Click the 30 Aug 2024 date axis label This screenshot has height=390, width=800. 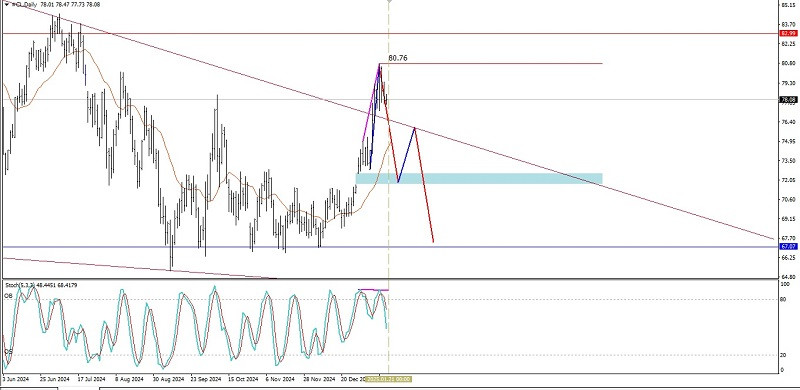coord(168,379)
